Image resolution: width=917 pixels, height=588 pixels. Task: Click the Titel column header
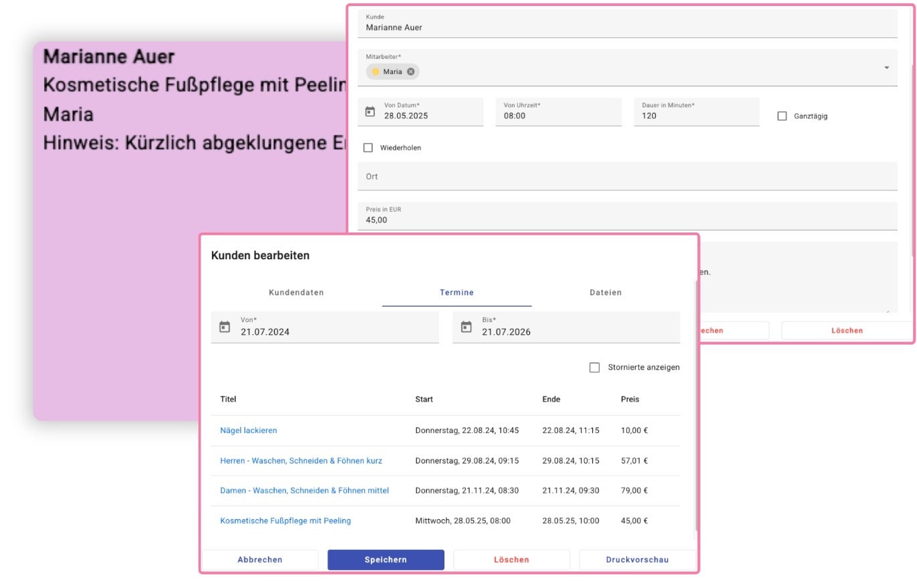pyautogui.click(x=228, y=400)
